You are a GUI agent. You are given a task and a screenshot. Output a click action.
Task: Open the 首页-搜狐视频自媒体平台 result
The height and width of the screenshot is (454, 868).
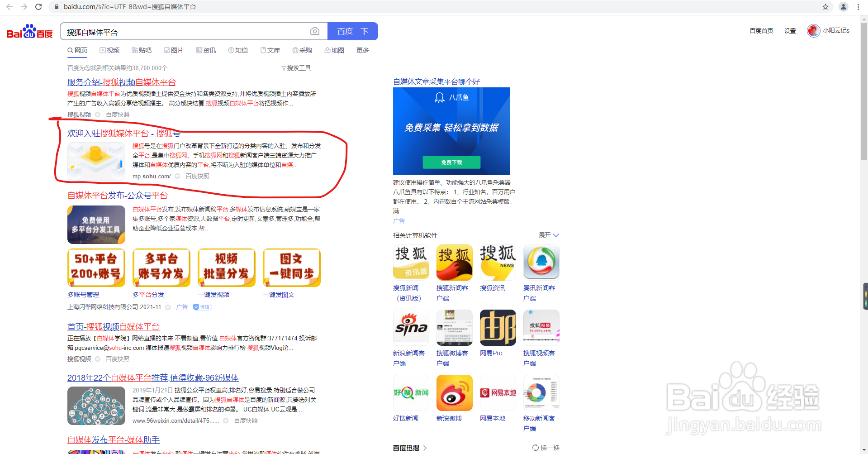click(114, 326)
